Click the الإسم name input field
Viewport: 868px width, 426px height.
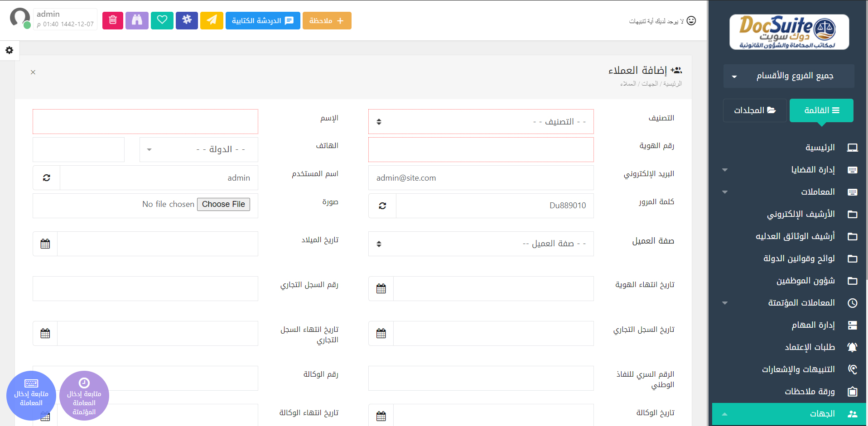click(x=145, y=122)
